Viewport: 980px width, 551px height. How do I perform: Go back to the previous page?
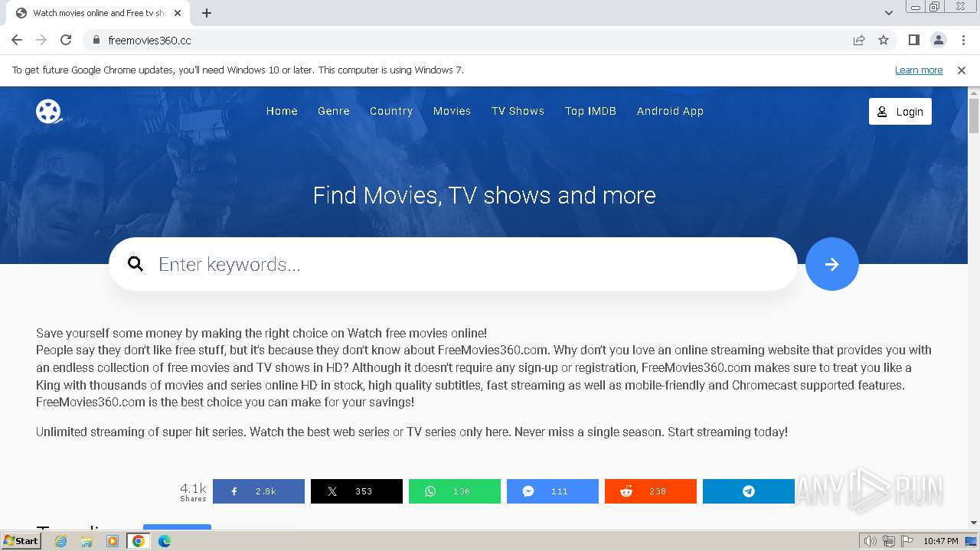(17, 40)
